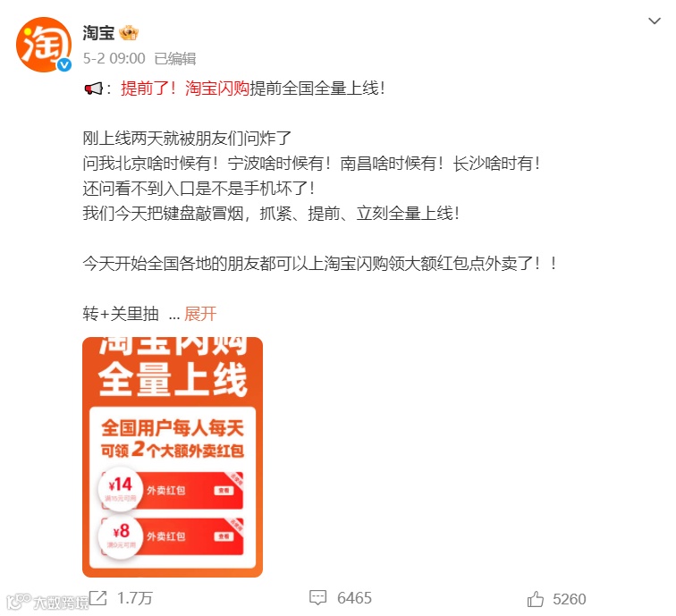The image size is (676, 616).
Task: Open the Taobao profile avatar
Action: pyautogui.click(x=44, y=45)
